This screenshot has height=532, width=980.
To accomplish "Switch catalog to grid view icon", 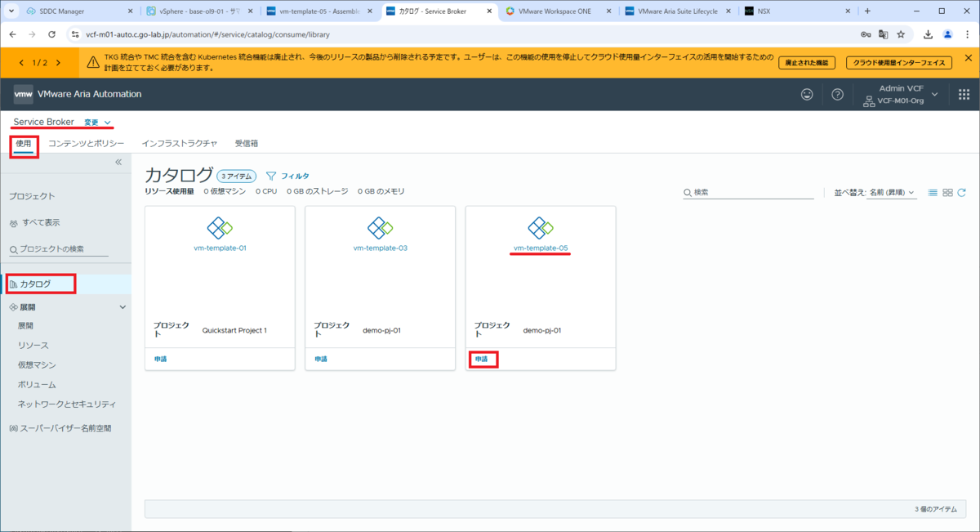I will [947, 193].
